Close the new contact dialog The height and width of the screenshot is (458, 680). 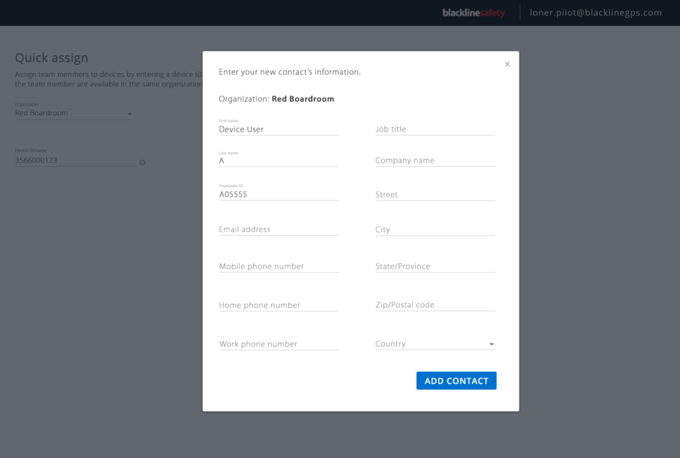507,64
